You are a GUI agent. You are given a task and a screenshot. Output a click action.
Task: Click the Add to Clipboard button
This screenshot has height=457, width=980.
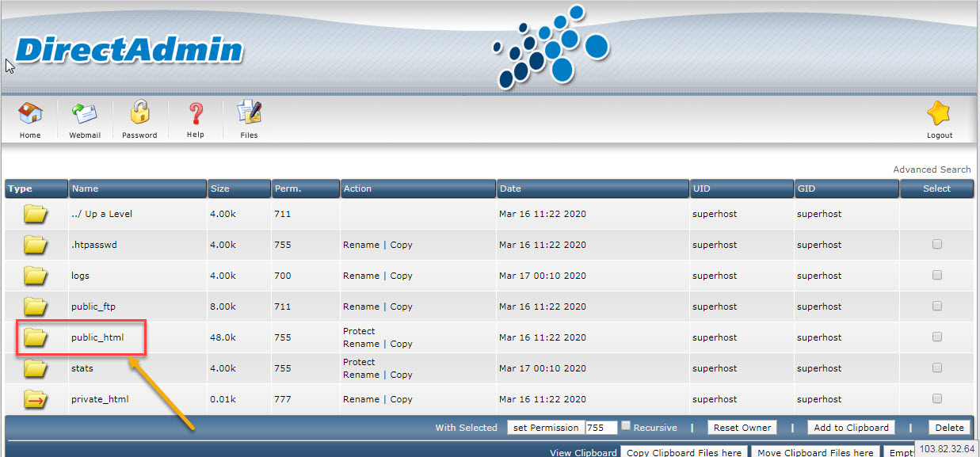click(x=851, y=428)
